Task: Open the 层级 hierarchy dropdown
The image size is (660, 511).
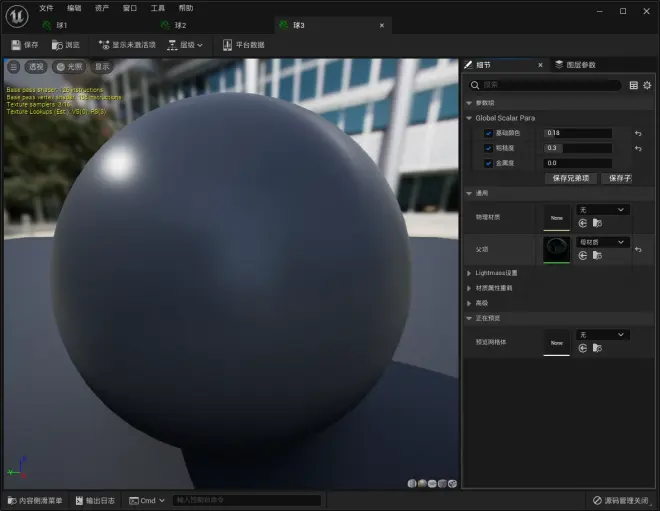Action: (x=185, y=45)
